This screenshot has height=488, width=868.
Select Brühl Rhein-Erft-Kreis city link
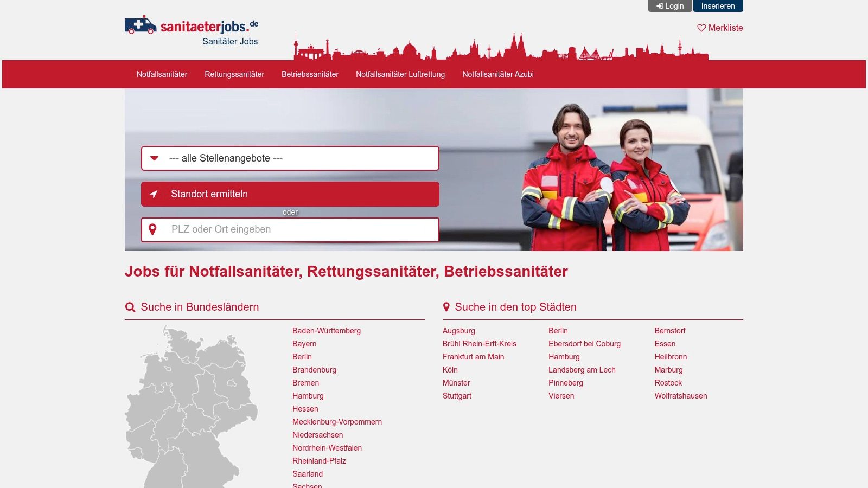point(480,344)
